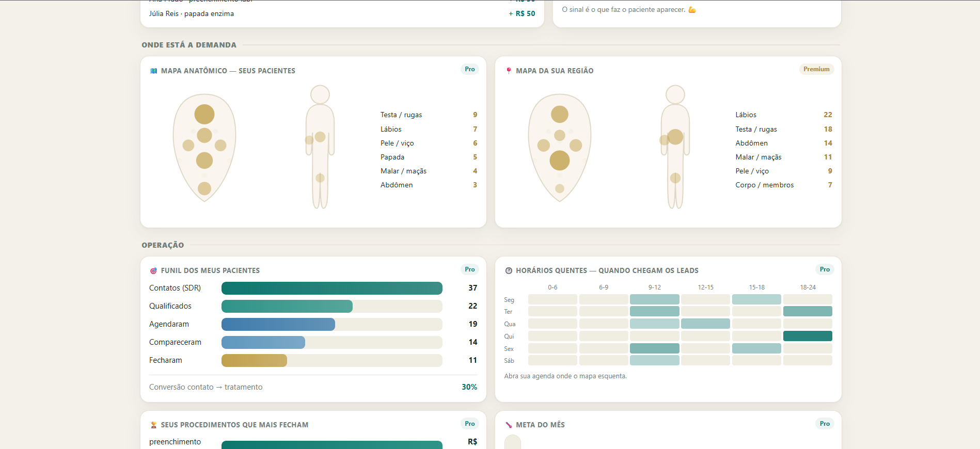Click the 'Júlia Reis · papada enzima' entry

pyautogui.click(x=192, y=14)
